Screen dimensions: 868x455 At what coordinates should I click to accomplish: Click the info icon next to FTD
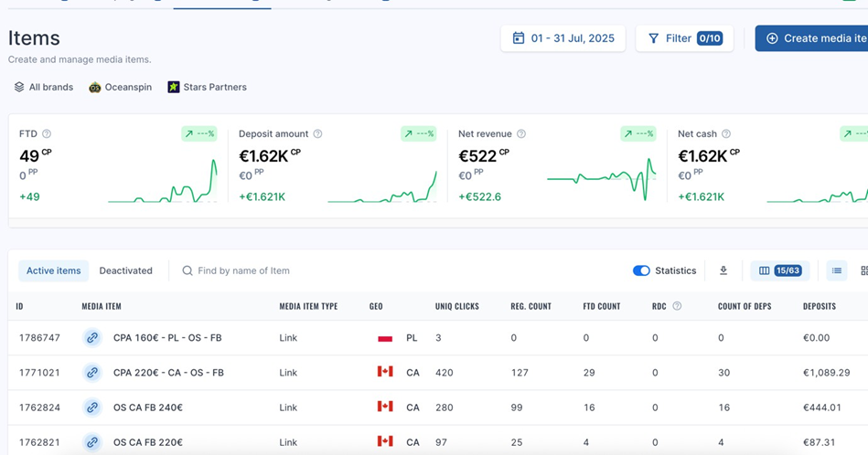(x=47, y=134)
